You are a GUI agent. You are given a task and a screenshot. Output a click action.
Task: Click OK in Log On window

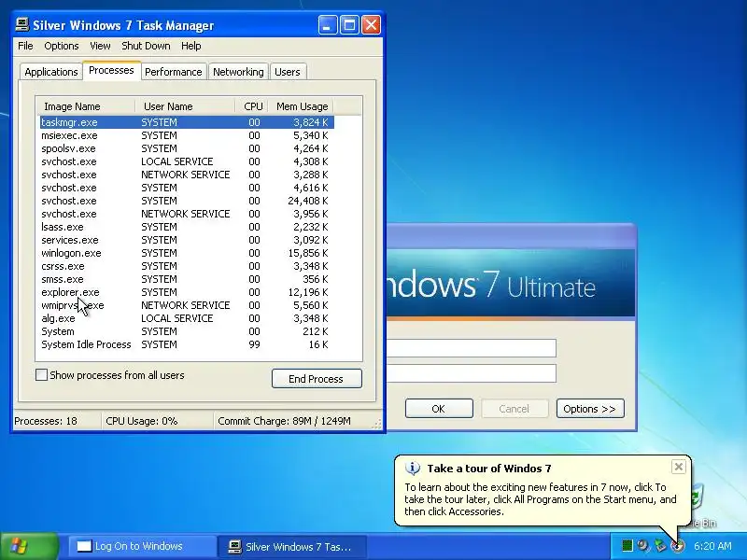pos(439,409)
